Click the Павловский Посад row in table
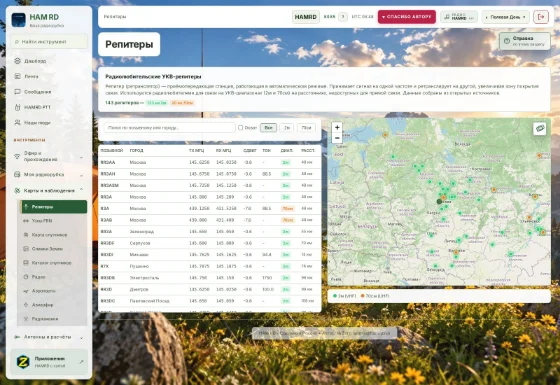Viewport: 560px width, 385px height. (210, 301)
